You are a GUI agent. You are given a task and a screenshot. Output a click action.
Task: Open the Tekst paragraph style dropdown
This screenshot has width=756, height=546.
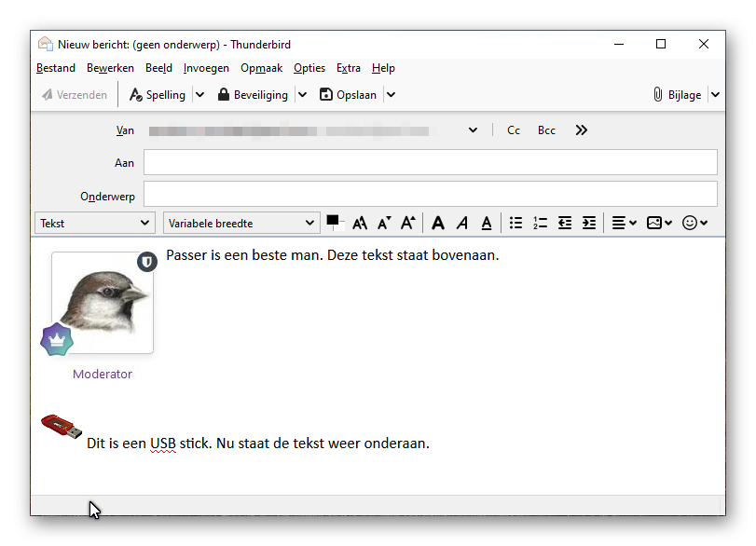click(x=95, y=223)
